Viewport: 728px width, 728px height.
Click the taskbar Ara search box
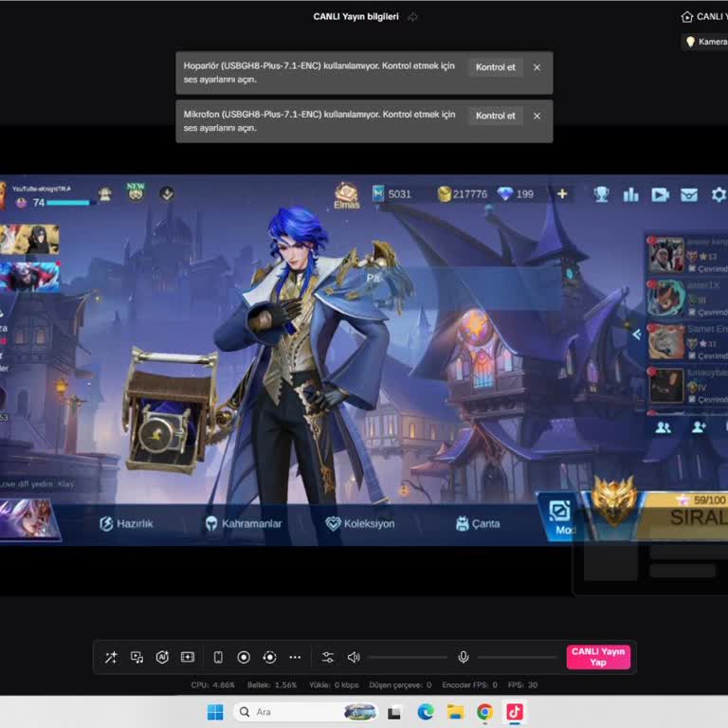[x=306, y=712]
